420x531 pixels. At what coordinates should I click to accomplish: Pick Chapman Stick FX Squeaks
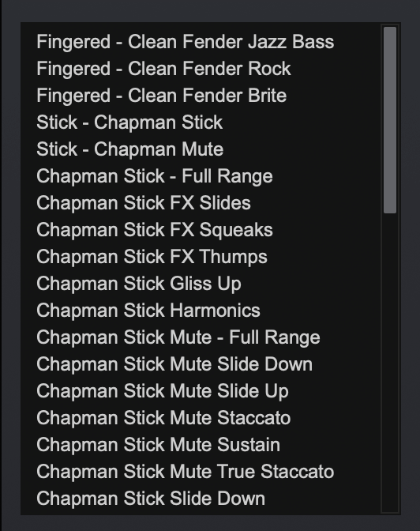click(x=154, y=230)
